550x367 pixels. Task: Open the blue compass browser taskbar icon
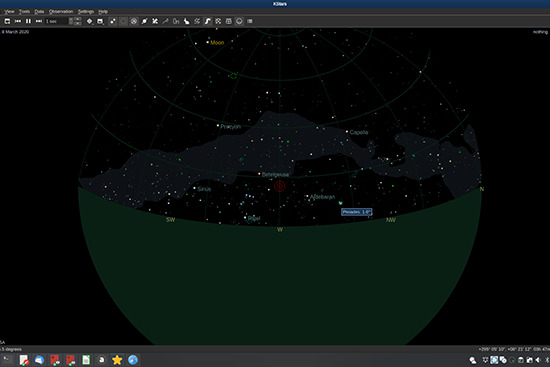point(133,360)
